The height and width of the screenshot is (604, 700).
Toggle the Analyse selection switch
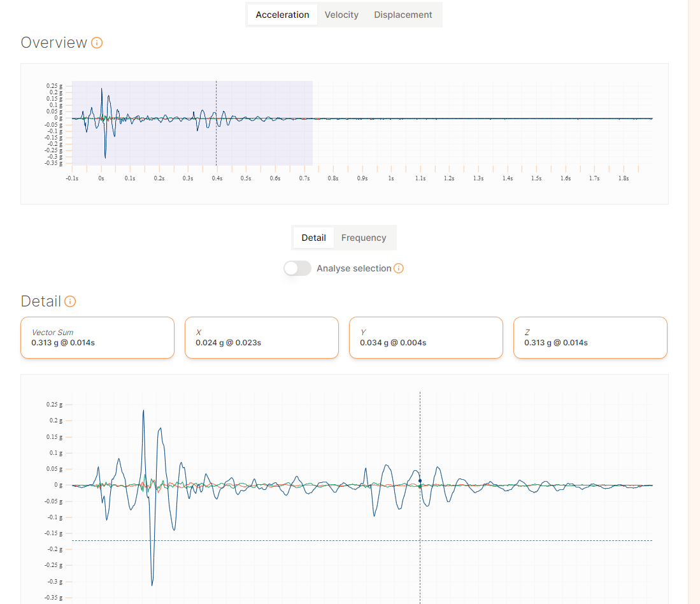tap(297, 268)
